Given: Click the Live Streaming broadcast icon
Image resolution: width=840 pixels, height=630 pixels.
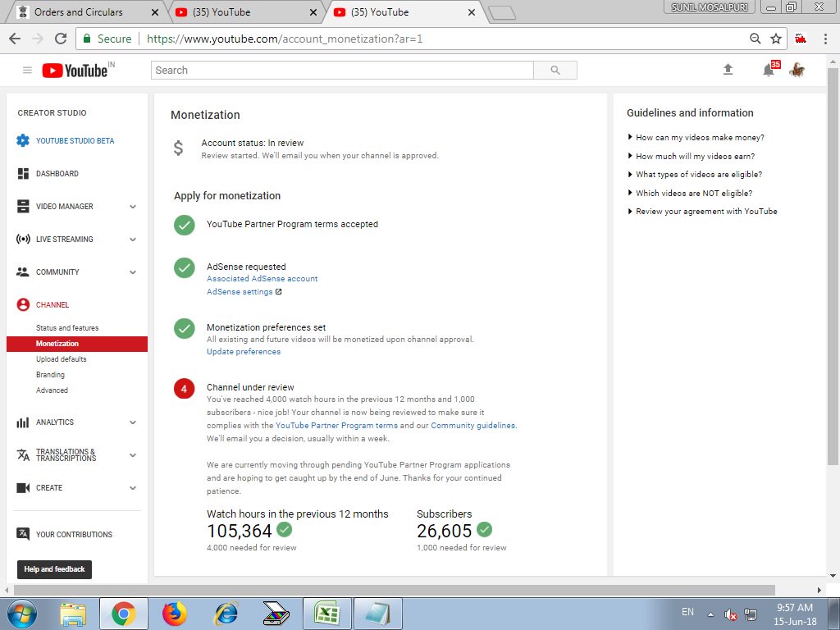Looking at the screenshot, I should 23,239.
